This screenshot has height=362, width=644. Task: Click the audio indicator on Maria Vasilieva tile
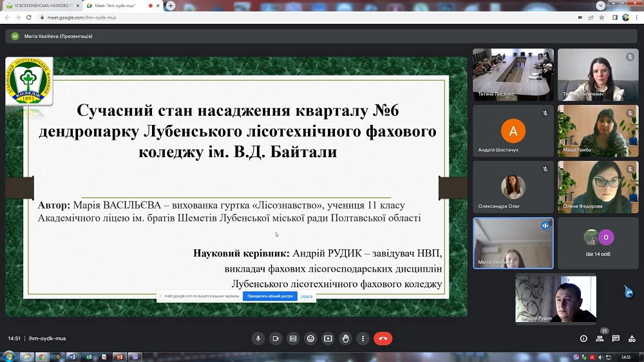[545, 225]
